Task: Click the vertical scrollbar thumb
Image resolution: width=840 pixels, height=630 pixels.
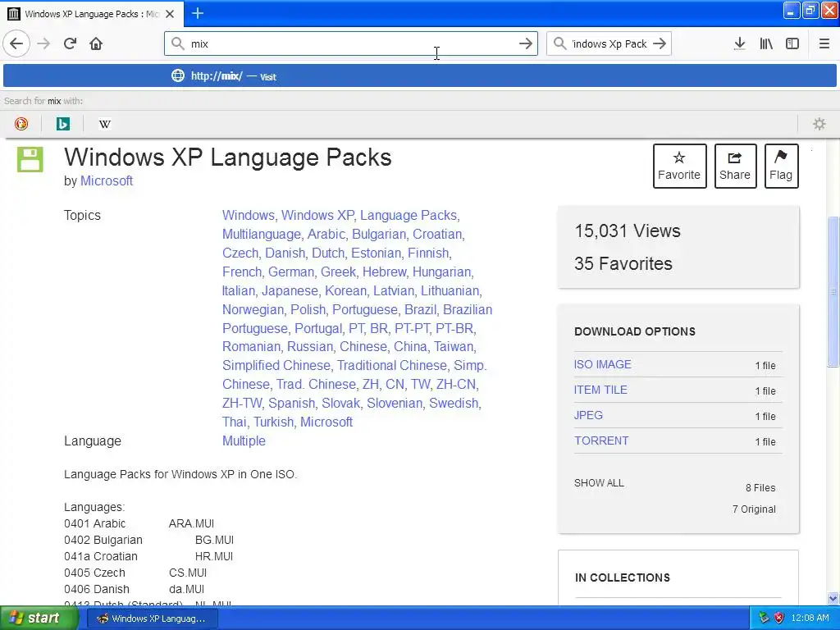Action: coord(833,292)
